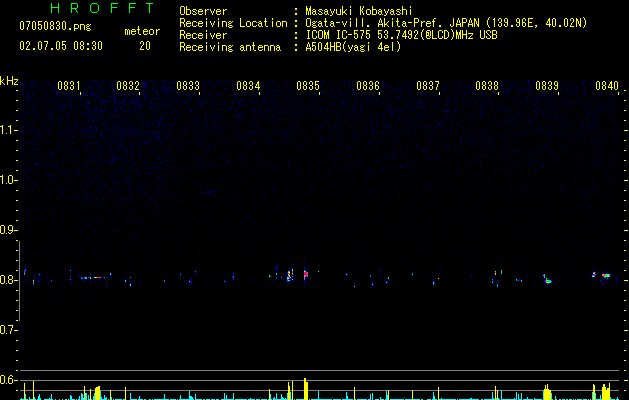The width and height of the screenshot is (629, 400).
Task: Click the 0836 time marker
Action: click(x=368, y=85)
